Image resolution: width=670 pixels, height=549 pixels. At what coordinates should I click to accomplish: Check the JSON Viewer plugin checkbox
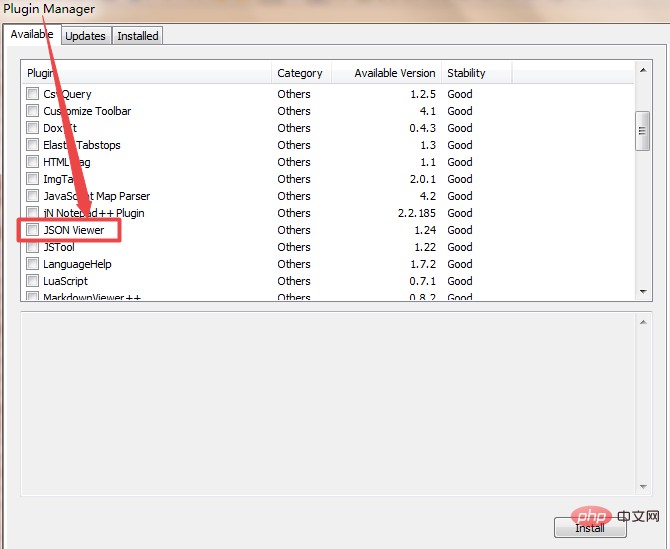point(33,230)
